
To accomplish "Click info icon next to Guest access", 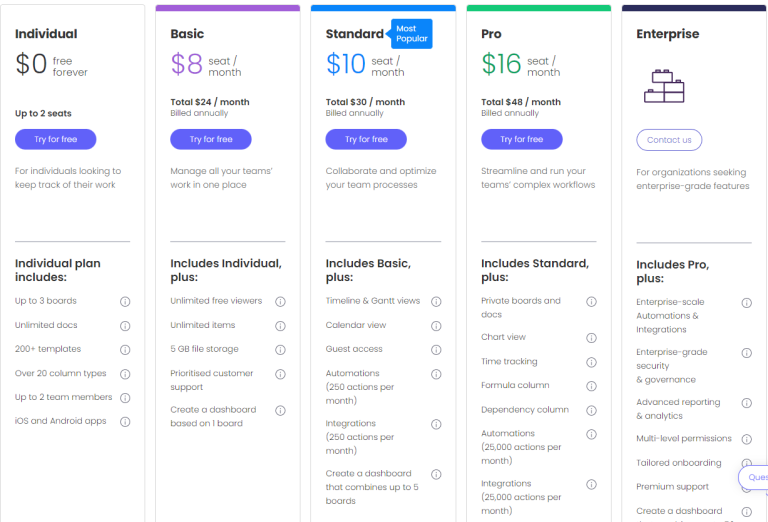I will click(x=436, y=350).
